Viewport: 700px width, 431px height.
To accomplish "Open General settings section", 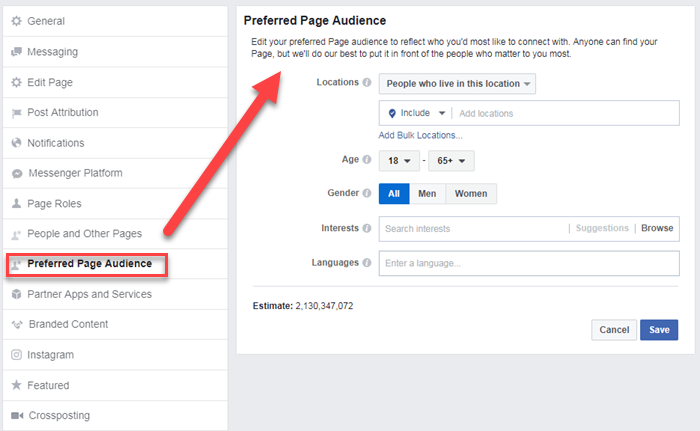I will [115, 21].
